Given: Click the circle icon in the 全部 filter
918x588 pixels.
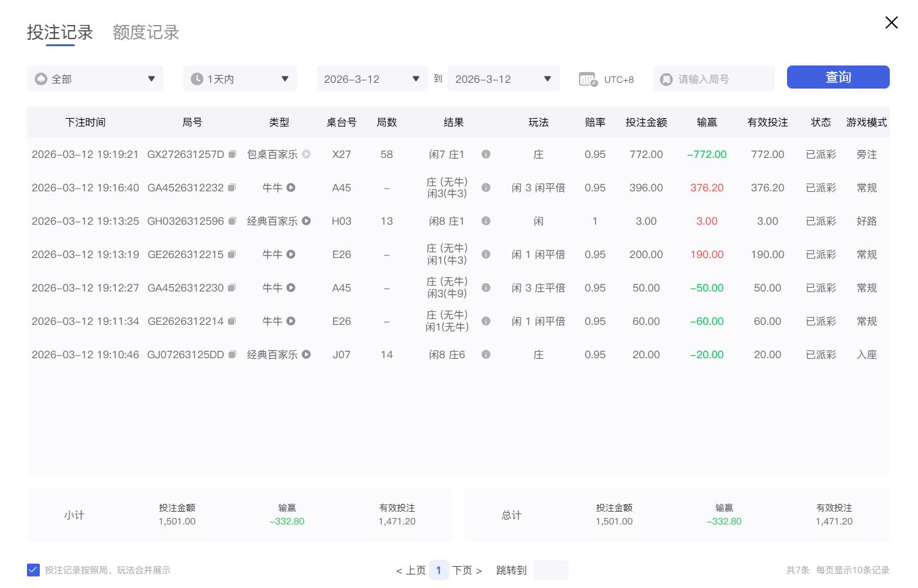Looking at the screenshot, I should pyautogui.click(x=41, y=78).
